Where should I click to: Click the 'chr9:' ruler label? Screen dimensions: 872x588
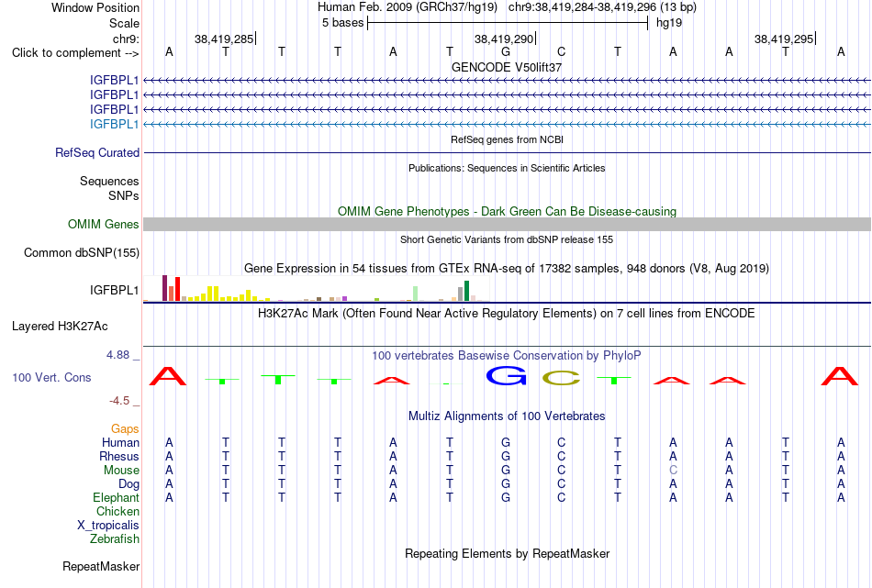pyautogui.click(x=126, y=39)
